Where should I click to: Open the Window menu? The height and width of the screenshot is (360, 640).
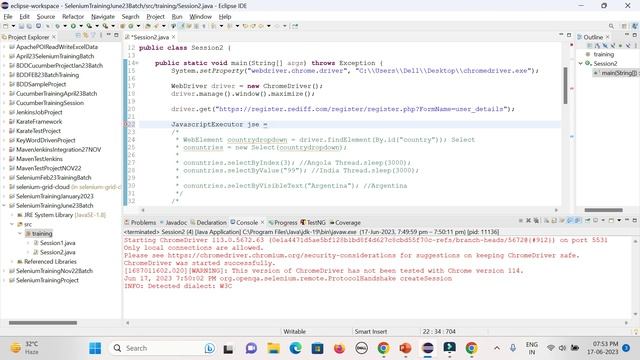click(x=200, y=16)
